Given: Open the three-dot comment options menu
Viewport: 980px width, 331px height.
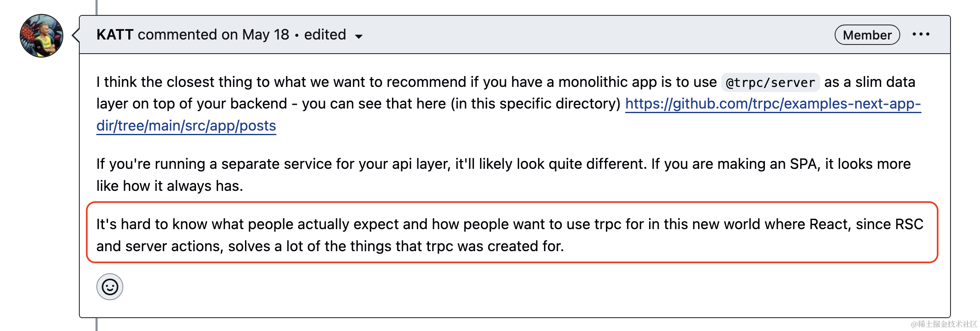Looking at the screenshot, I should 921,35.
